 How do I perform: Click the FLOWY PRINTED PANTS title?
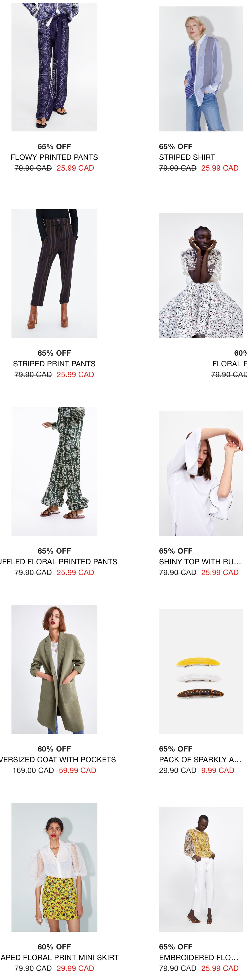(x=54, y=157)
